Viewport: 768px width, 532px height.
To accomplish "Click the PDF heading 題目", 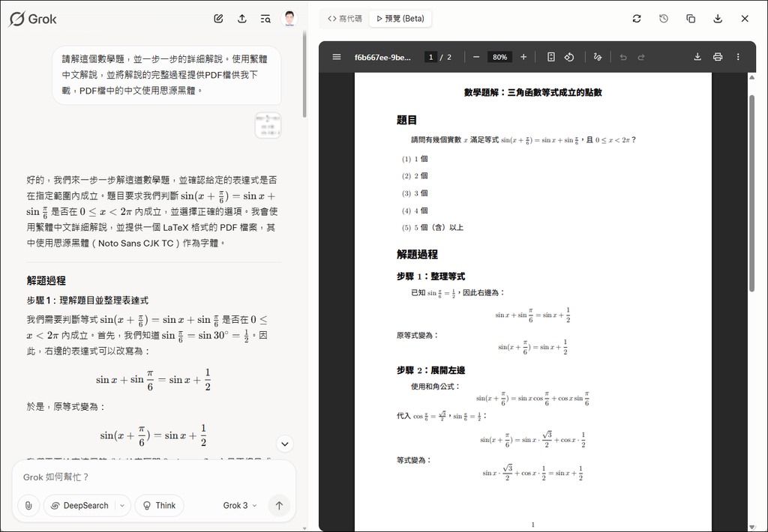I will point(406,120).
